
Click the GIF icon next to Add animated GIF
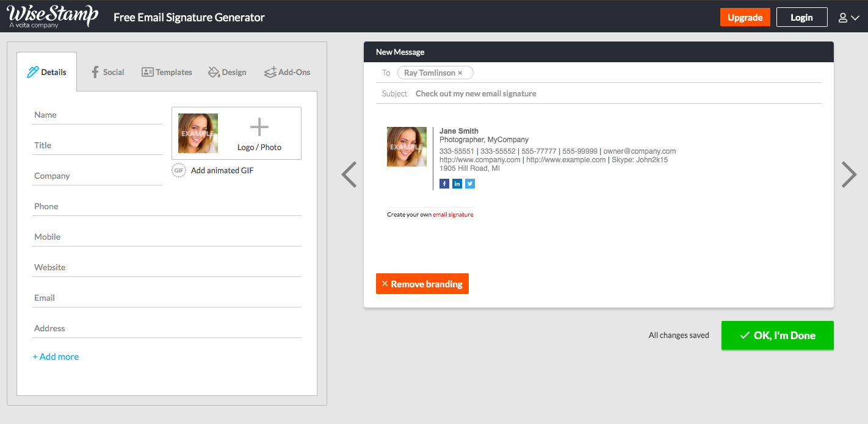(x=178, y=170)
